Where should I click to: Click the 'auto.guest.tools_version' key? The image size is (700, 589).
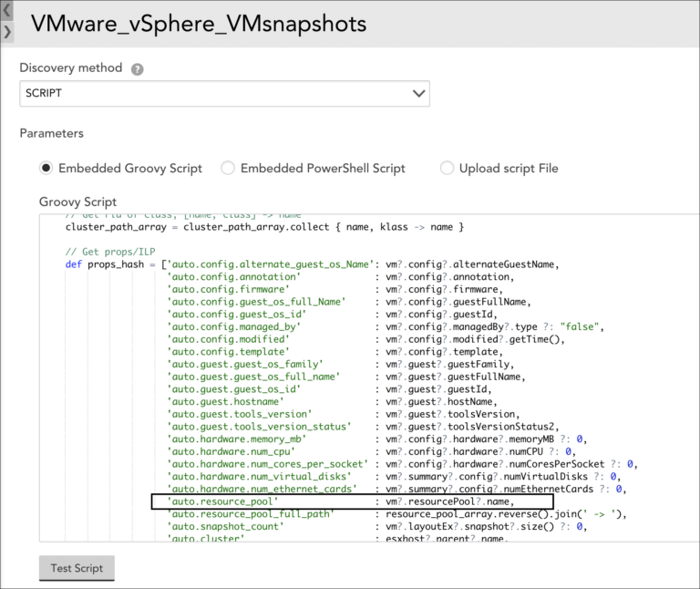coord(240,415)
